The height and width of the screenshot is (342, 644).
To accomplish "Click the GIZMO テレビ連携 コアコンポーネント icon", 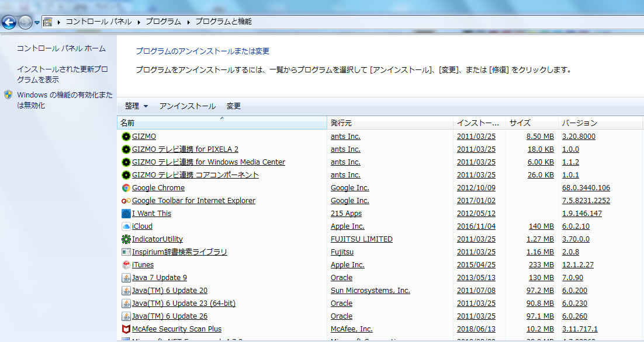I will 126,175.
